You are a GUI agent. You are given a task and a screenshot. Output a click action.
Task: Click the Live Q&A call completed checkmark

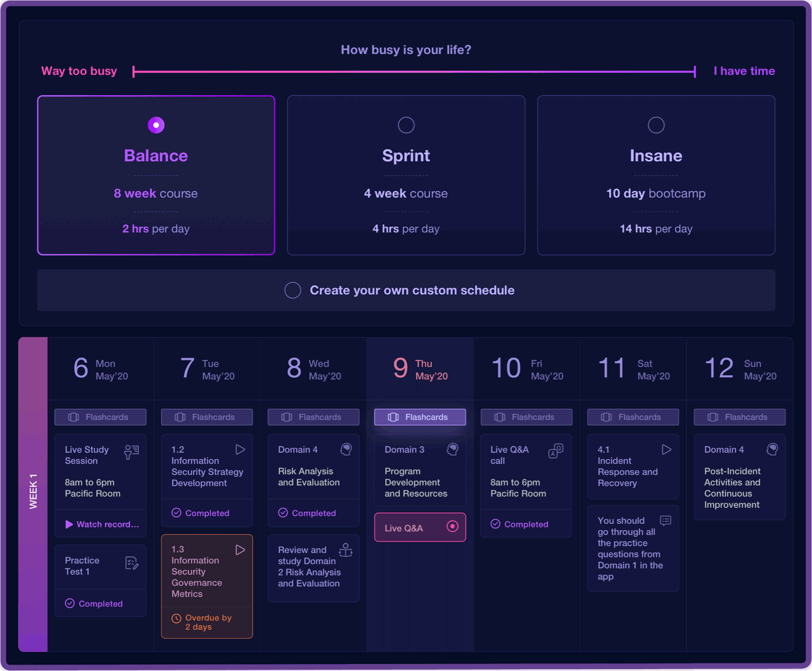pyautogui.click(x=495, y=524)
